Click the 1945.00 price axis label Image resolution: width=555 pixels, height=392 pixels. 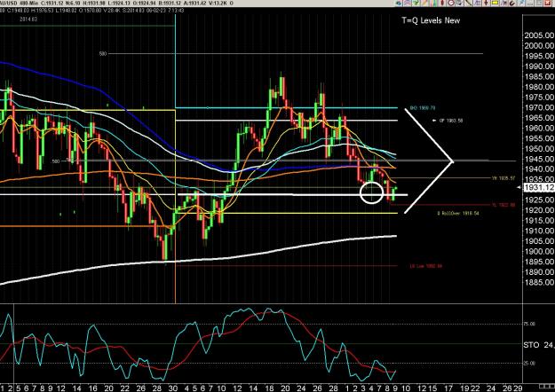coord(539,159)
